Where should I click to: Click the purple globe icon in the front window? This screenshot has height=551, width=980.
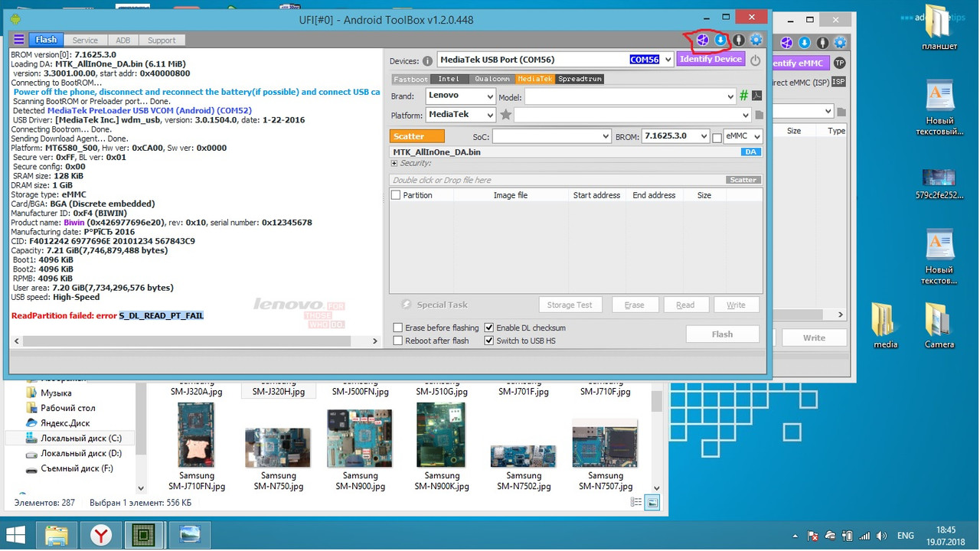[702, 40]
